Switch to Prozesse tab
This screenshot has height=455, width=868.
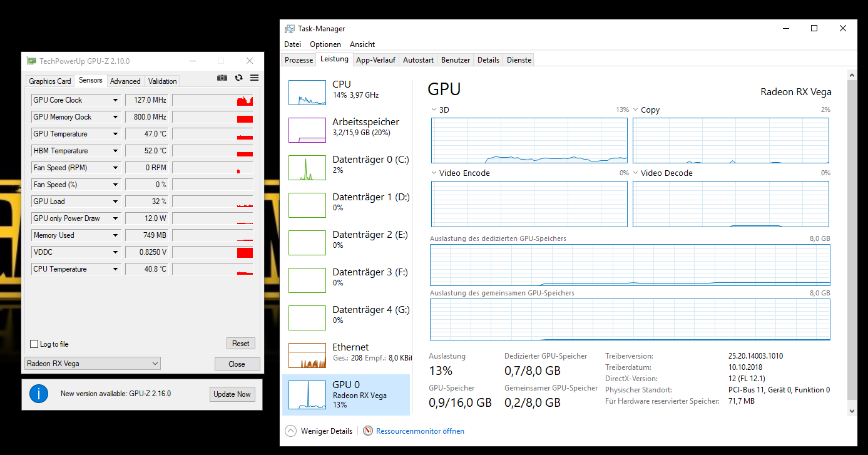(299, 60)
